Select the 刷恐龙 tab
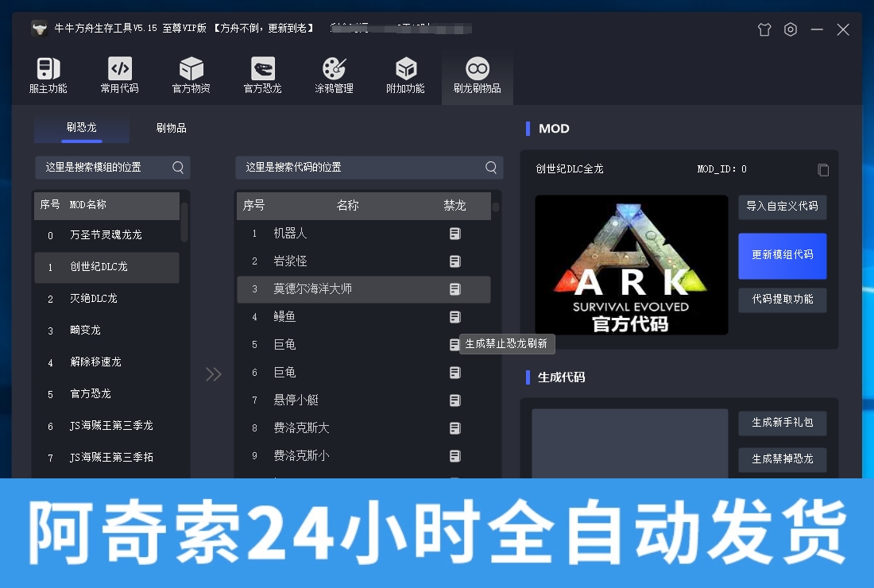This screenshot has width=874, height=588. (x=81, y=127)
